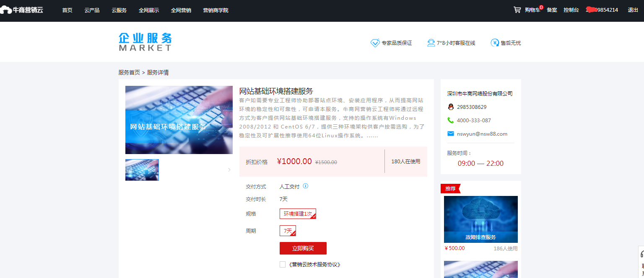Open 首页 in the top navigation
This screenshot has height=278, width=644.
coord(67,10)
